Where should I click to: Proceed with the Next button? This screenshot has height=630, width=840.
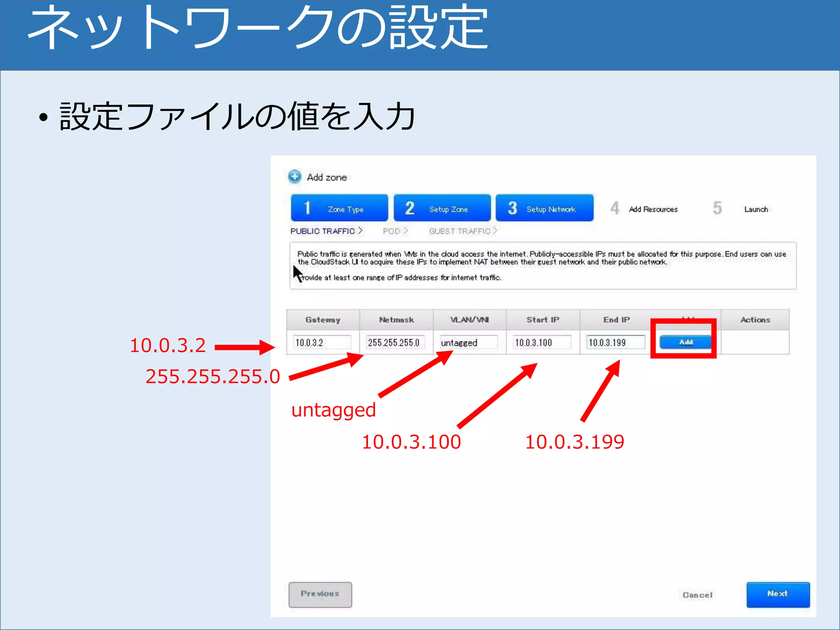click(x=778, y=594)
